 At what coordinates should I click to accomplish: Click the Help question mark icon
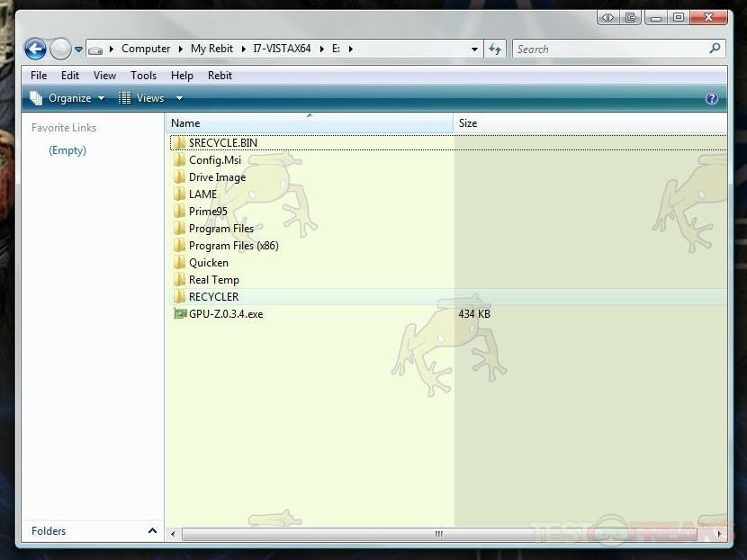(712, 98)
